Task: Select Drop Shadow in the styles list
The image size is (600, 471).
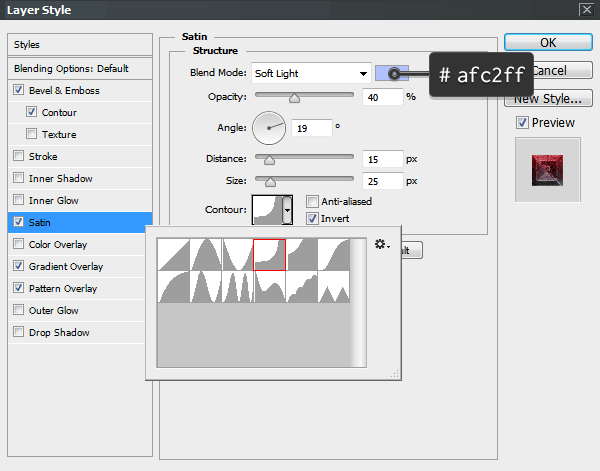Action: (x=59, y=333)
